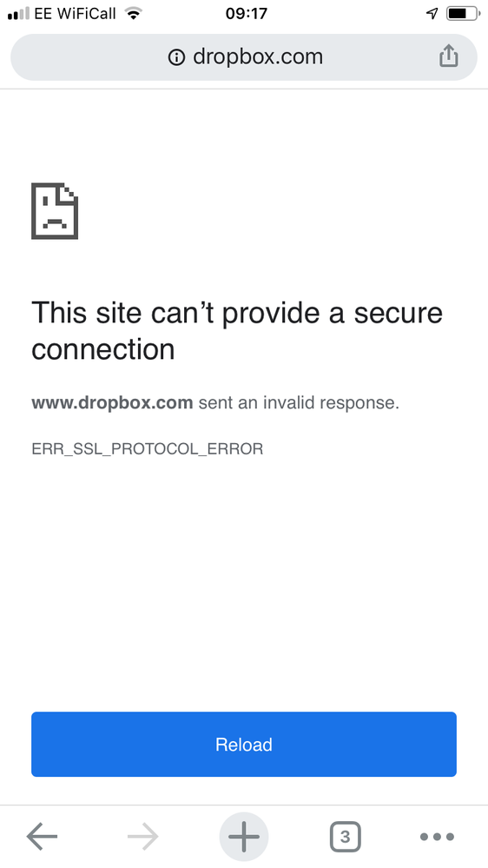This screenshot has height=868, width=488.
Task: Tap the 09:17 clock in status bar
Action: [247, 13]
